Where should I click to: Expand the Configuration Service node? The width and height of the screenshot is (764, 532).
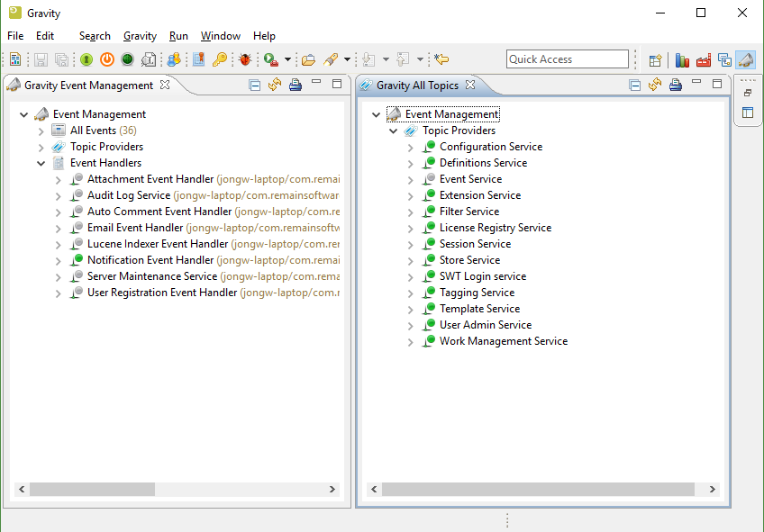pos(411,147)
